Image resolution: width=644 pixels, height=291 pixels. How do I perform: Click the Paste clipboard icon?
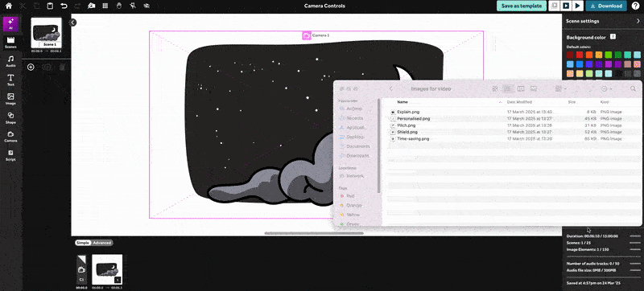(50, 6)
